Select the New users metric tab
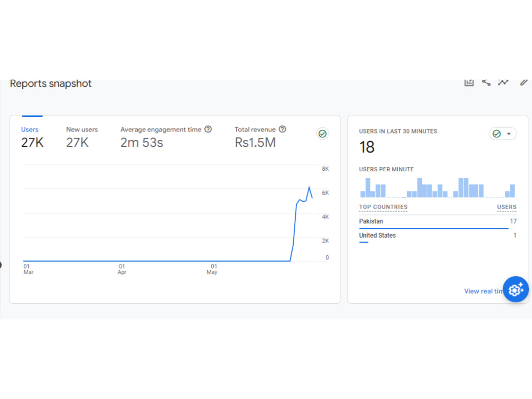The width and height of the screenshot is (532, 399). [x=82, y=137]
